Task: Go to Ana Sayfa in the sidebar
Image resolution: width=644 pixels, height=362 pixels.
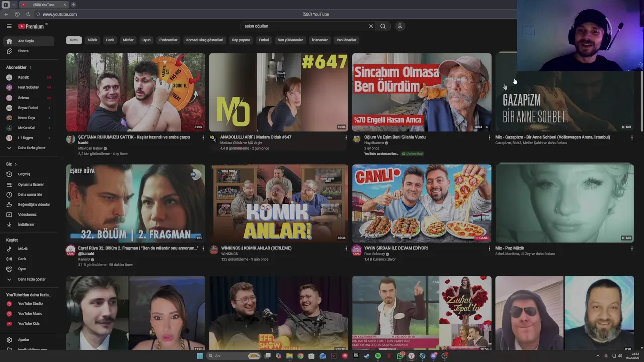Action: (x=28, y=41)
